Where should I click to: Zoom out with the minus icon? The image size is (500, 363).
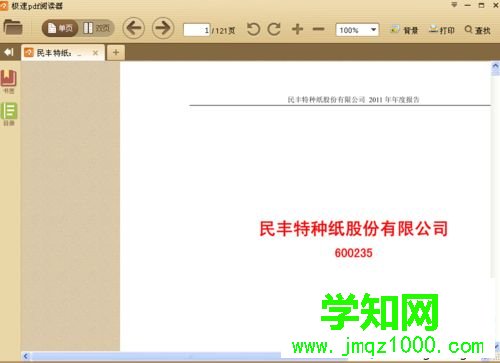click(x=319, y=29)
